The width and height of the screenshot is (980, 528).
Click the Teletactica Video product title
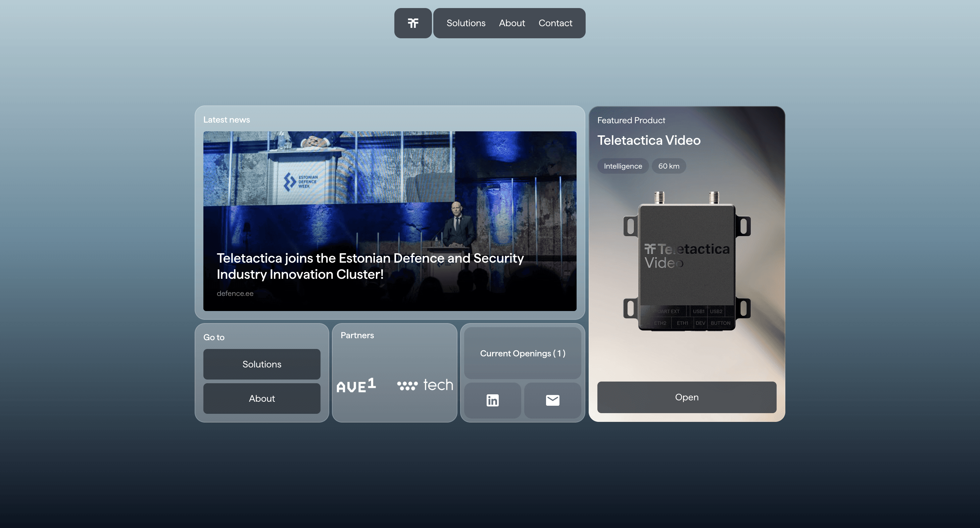tap(649, 140)
